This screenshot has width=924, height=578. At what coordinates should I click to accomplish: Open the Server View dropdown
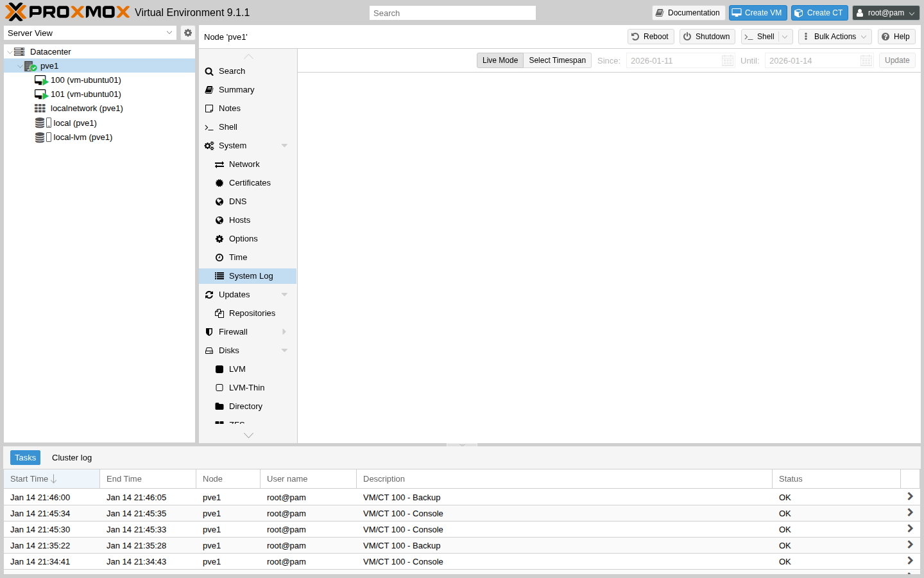pos(90,33)
